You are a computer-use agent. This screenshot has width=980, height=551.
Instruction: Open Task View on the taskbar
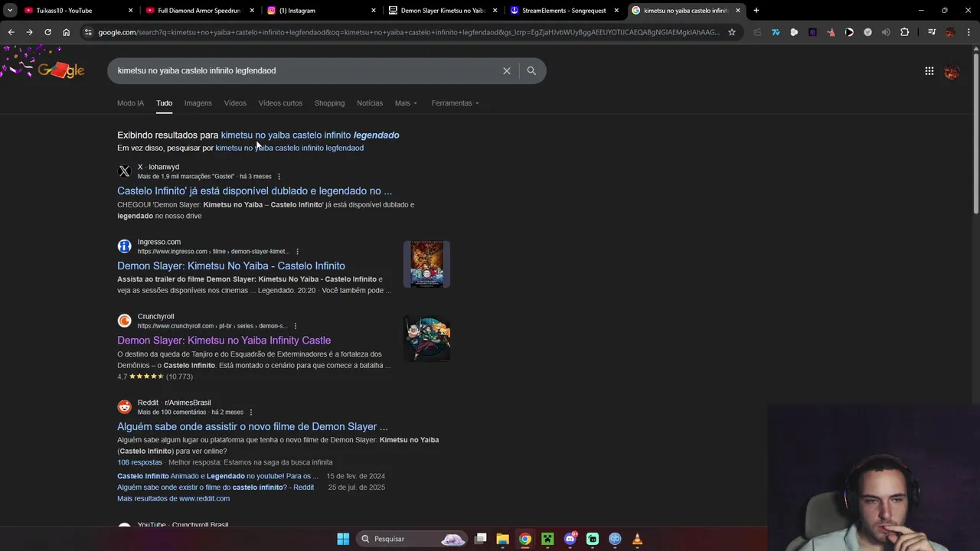click(x=480, y=539)
